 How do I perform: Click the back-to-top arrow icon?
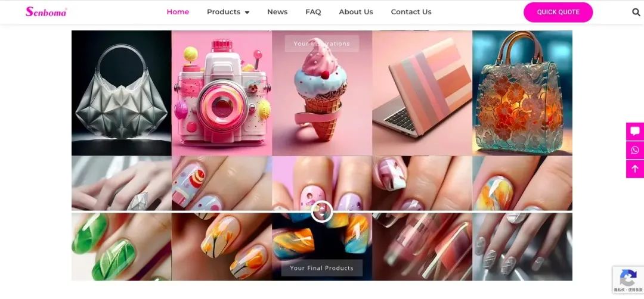pos(635,169)
